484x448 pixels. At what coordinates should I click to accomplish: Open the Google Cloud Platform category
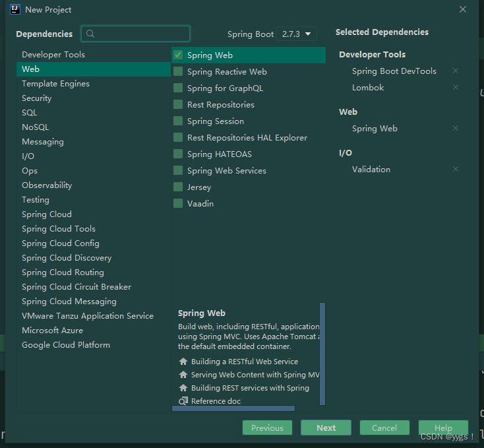(94, 345)
